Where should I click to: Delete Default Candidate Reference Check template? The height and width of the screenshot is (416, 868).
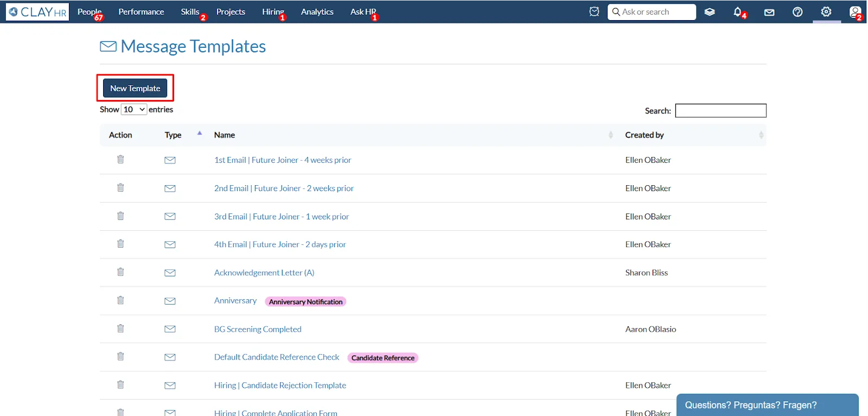click(x=120, y=356)
